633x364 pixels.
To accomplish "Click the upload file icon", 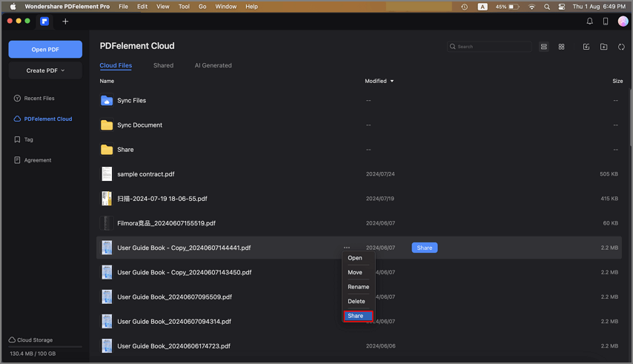I will [x=586, y=47].
